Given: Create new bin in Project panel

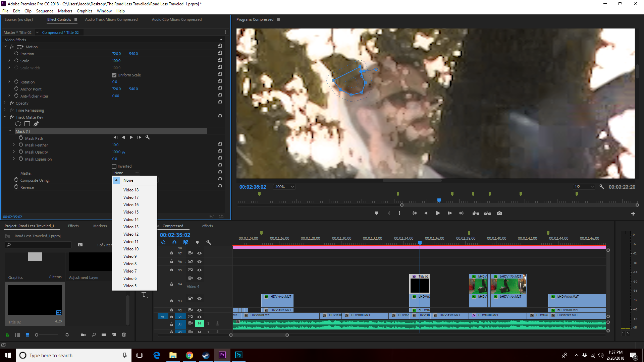Looking at the screenshot, I should coord(104,335).
